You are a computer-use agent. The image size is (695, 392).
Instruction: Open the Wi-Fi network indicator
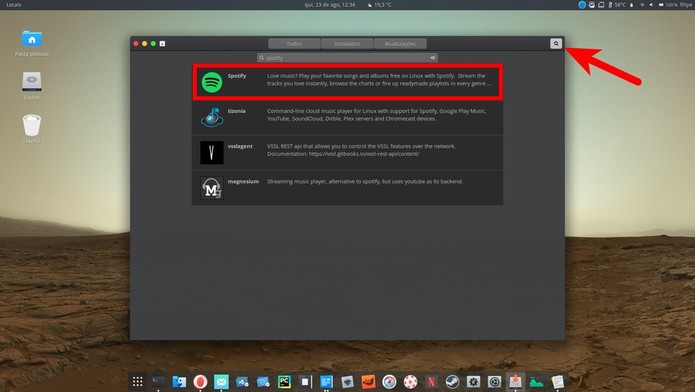point(642,5)
